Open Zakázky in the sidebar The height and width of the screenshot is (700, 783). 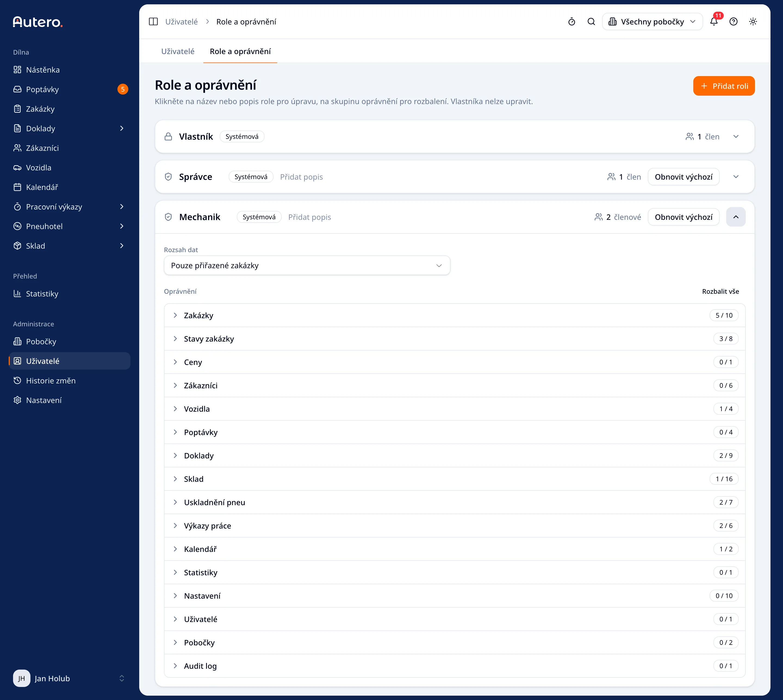pyautogui.click(x=70, y=109)
